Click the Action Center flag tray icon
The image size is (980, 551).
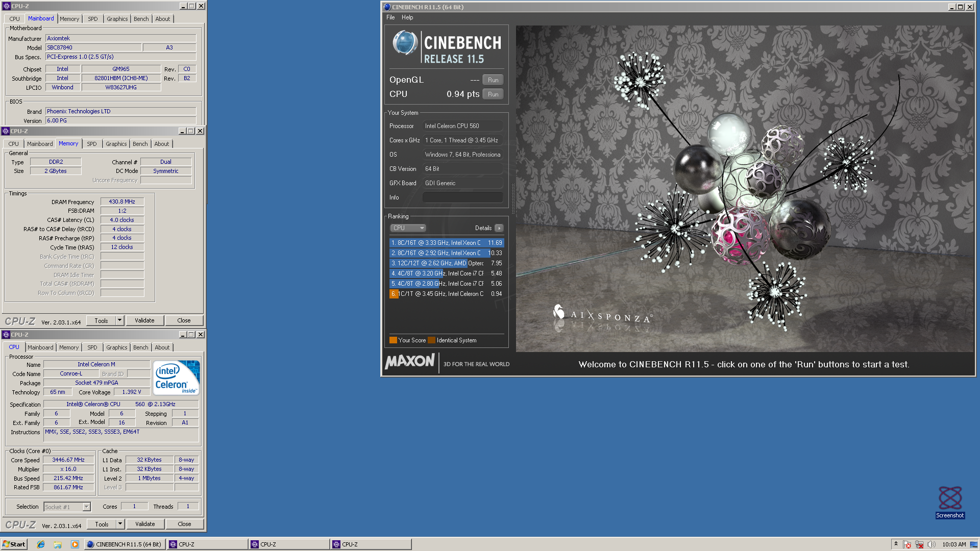(x=907, y=544)
